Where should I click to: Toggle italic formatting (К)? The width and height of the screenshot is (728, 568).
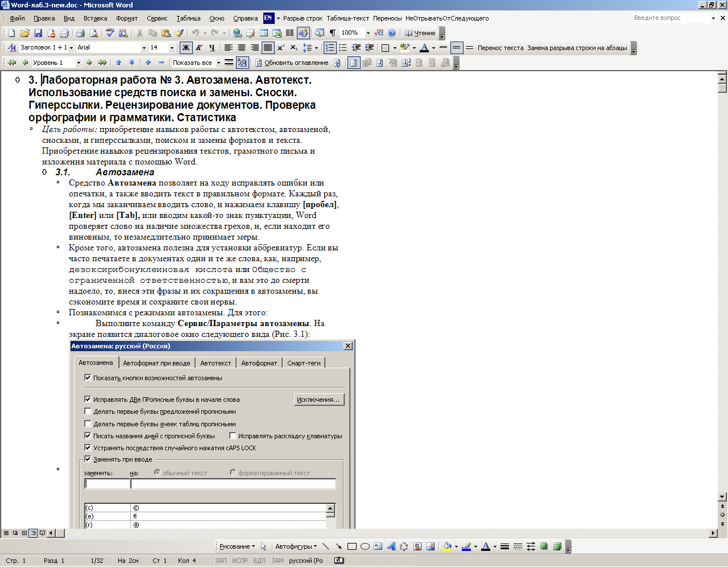pyautogui.click(x=199, y=48)
